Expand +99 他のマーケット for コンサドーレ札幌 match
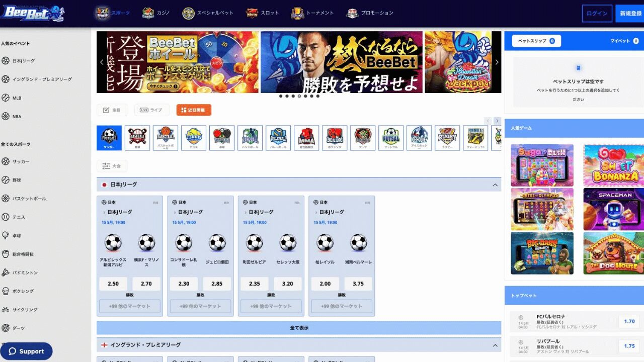Image resolution: width=644 pixels, height=362 pixels. click(x=200, y=306)
